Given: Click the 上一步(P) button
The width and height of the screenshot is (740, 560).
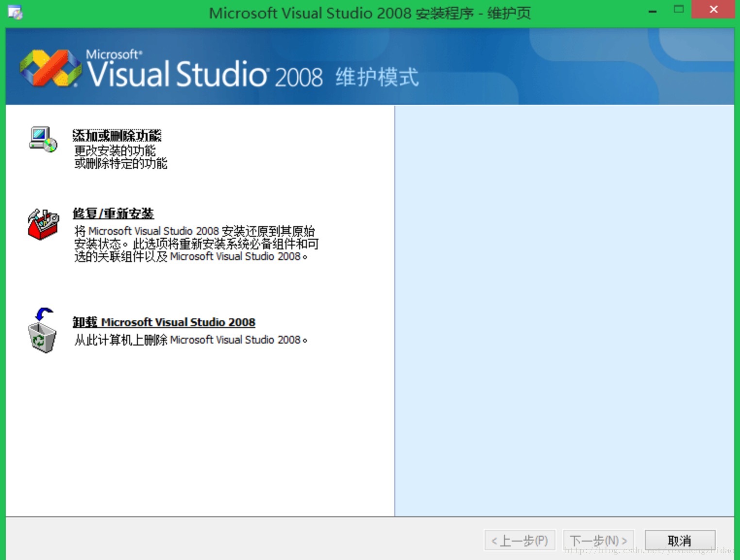Looking at the screenshot, I should (520, 540).
